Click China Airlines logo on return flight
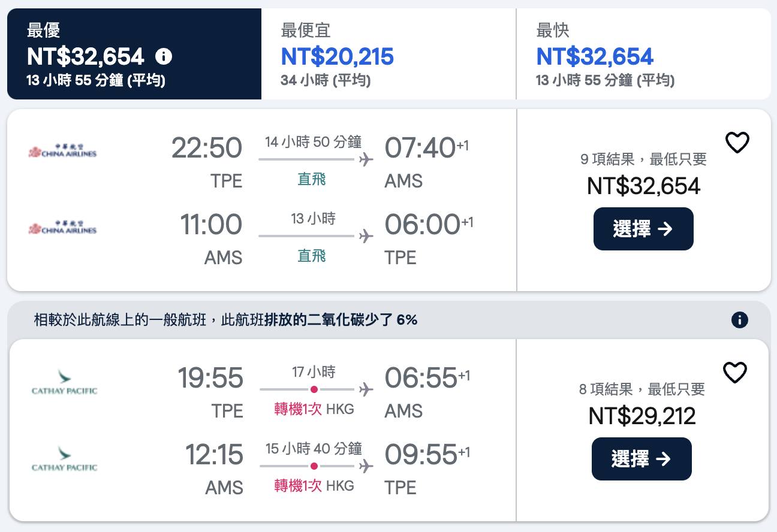777x532 pixels. 62,227
